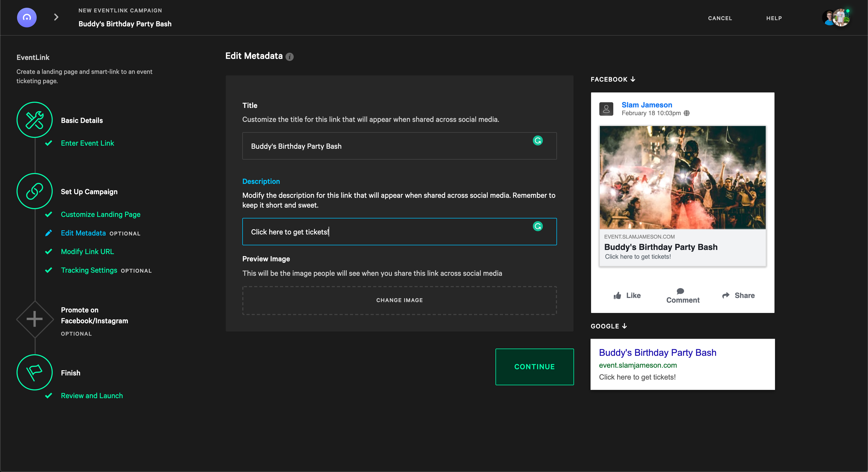
Task: Click Slam Jameson profile link
Action: (x=647, y=105)
